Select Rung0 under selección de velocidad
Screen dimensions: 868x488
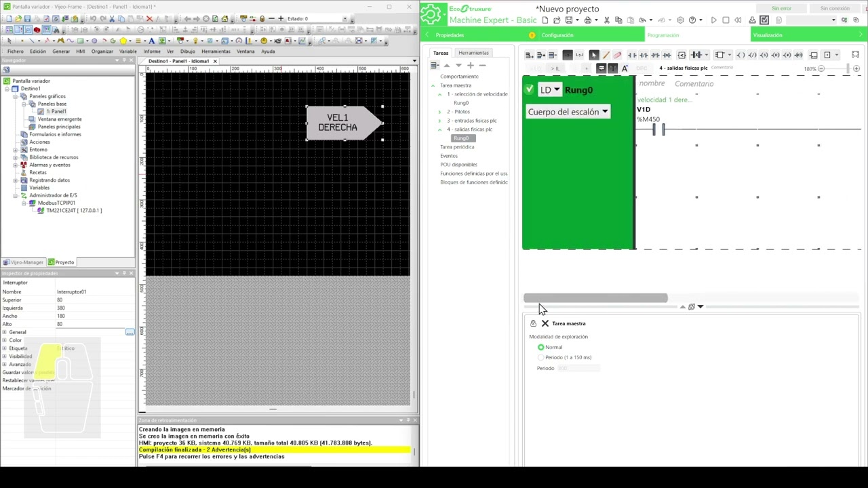pos(461,103)
